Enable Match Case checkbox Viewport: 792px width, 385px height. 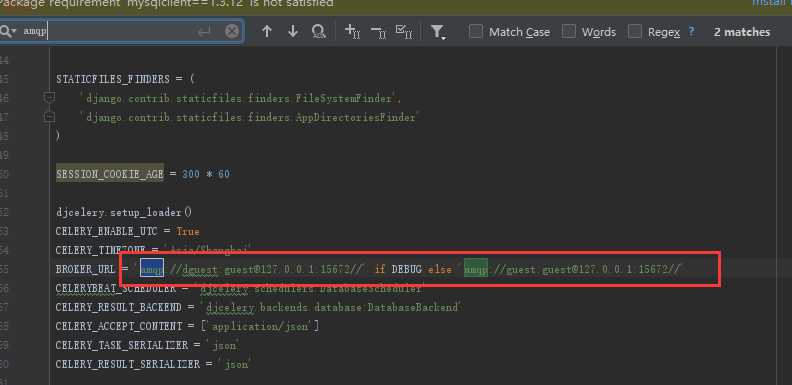476,31
